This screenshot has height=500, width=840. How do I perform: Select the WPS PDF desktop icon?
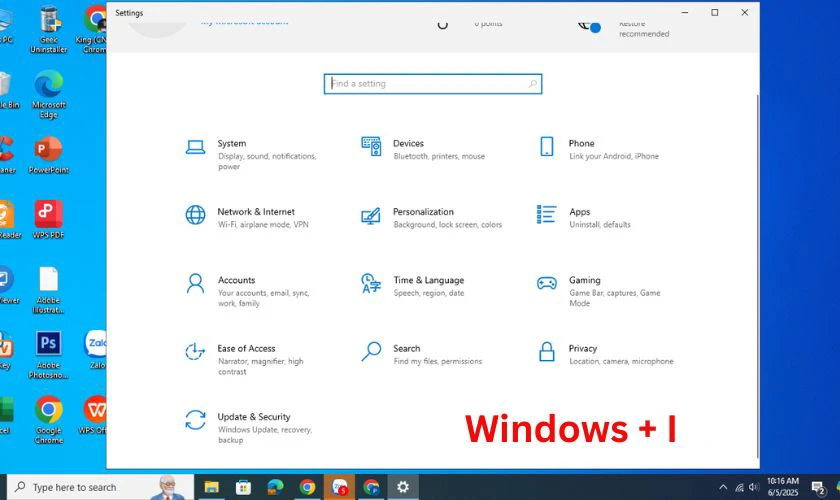tap(49, 219)
